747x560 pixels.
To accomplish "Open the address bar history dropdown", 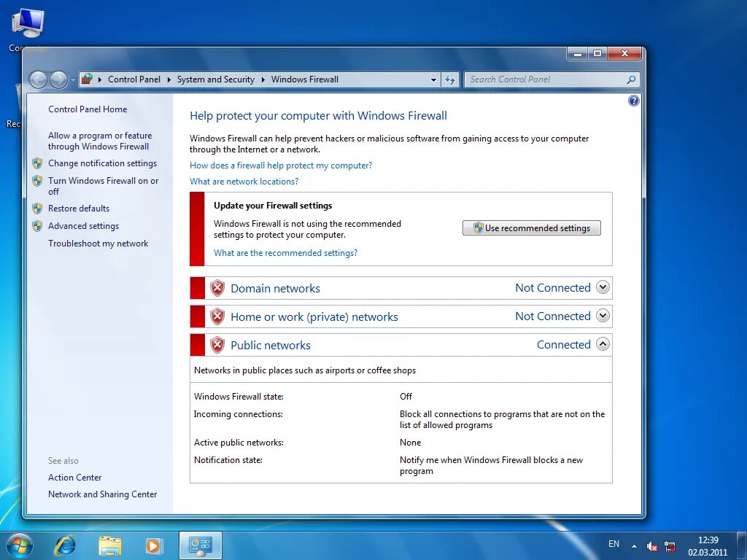I will 433,79.
